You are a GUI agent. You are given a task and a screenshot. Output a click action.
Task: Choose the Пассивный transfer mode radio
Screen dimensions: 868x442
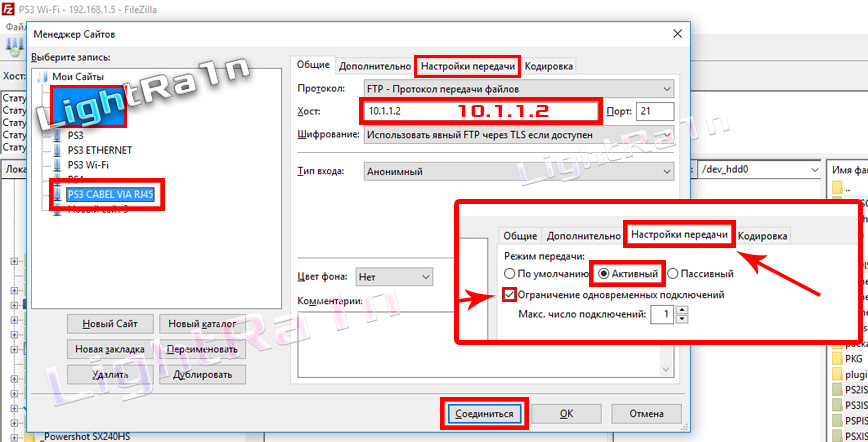673,274
